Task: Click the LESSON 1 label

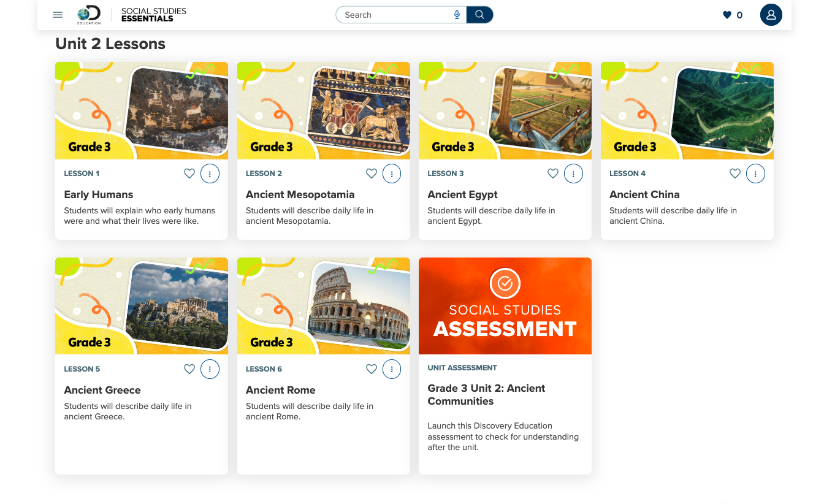Action: tap(82, 174)
